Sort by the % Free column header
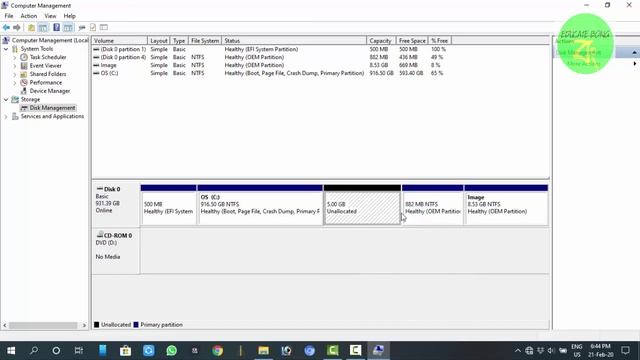The height and width of the screenshot is (360, 640). [440, 41]
